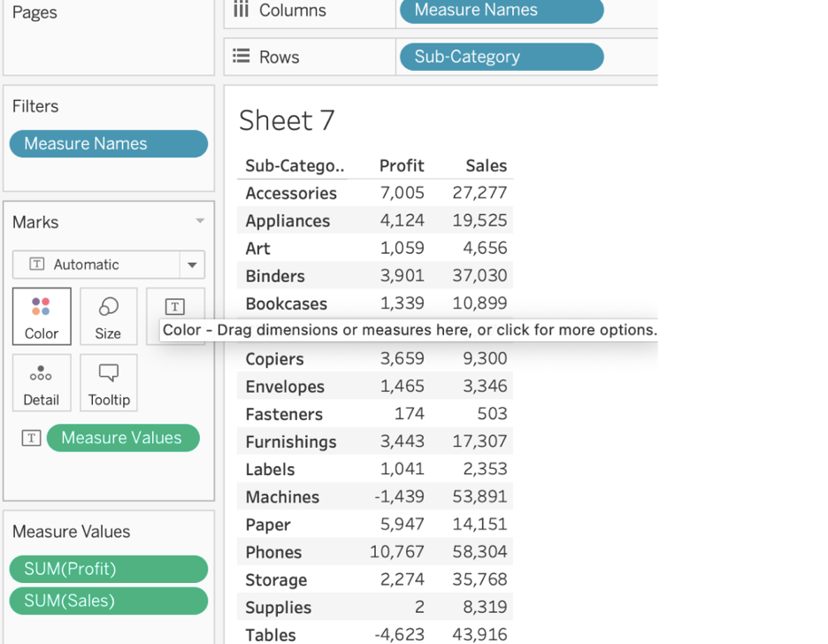Image resolution: width=828 pixels, height=644 pixels.
Task: Click Binders sales value 37,030
Action: [479, 275]
